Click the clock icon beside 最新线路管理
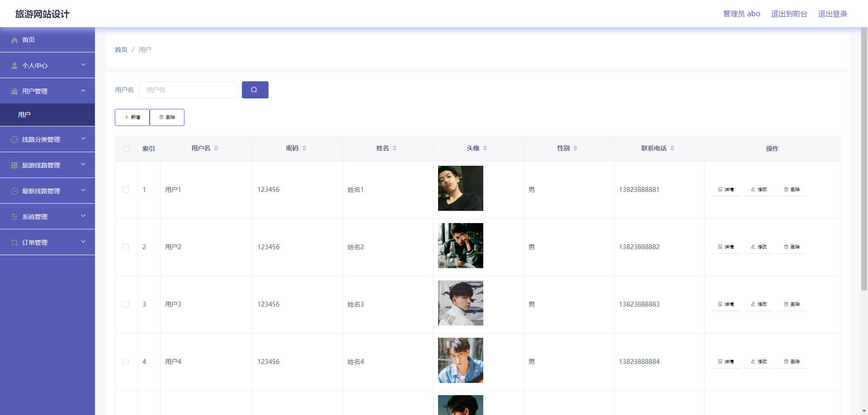 tap(14, 191)
